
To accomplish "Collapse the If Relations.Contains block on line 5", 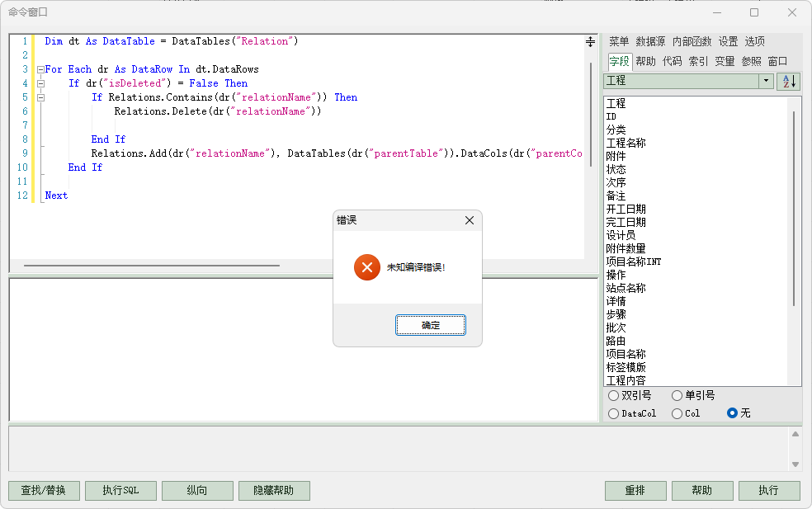I will click(40, 97).
